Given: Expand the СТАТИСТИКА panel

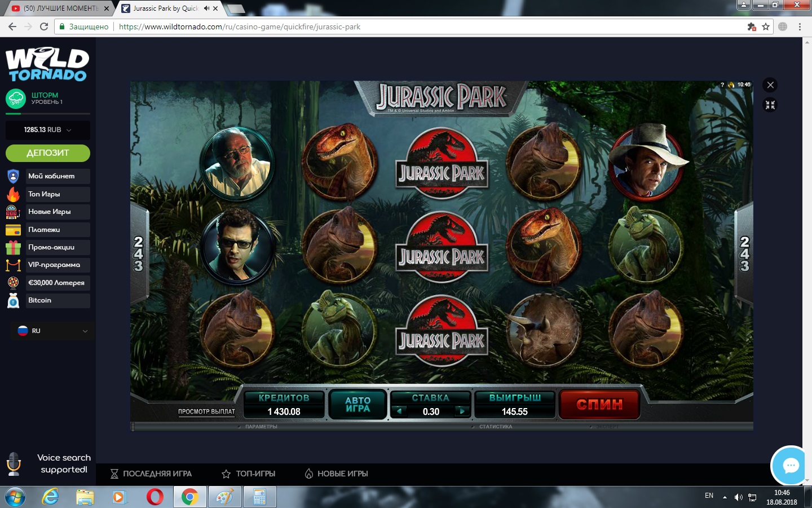Looking at the screenshot, I should click(496, 427).
